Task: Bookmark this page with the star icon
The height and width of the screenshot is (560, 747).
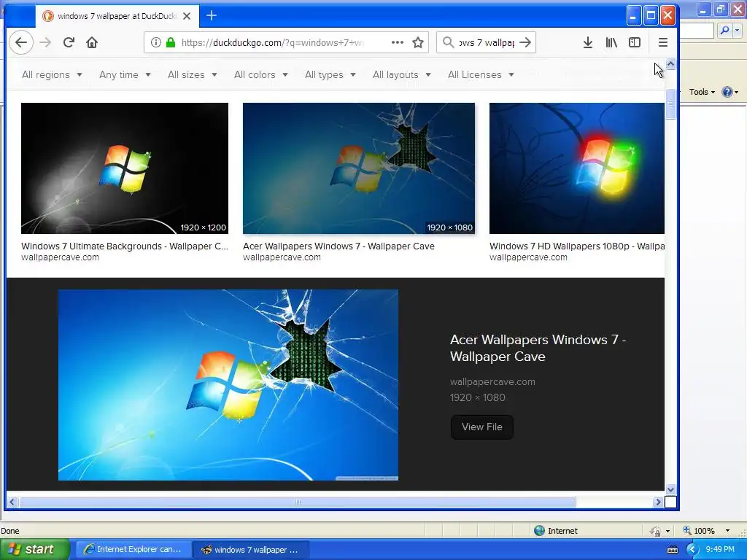Action: tap(418, 42)
